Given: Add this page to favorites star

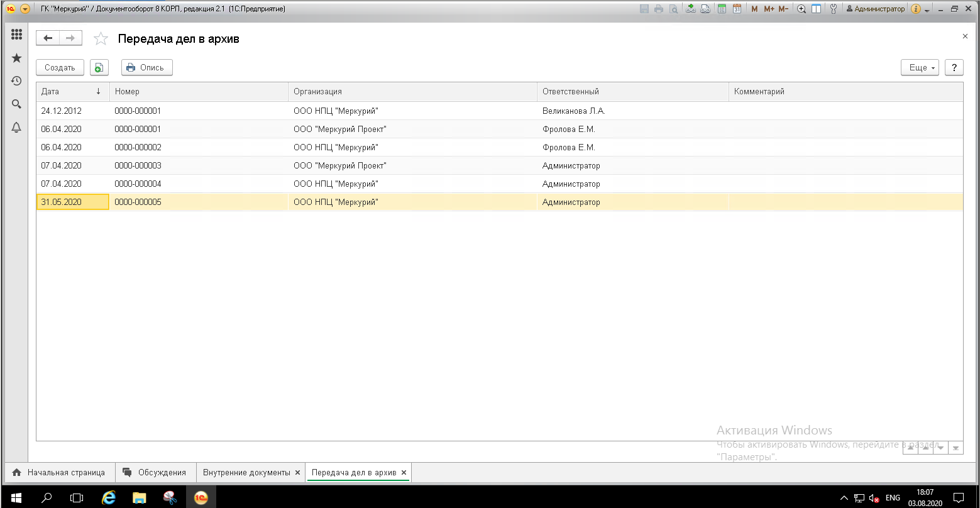Looking at the screenshot, I should [x=101, y=39].
